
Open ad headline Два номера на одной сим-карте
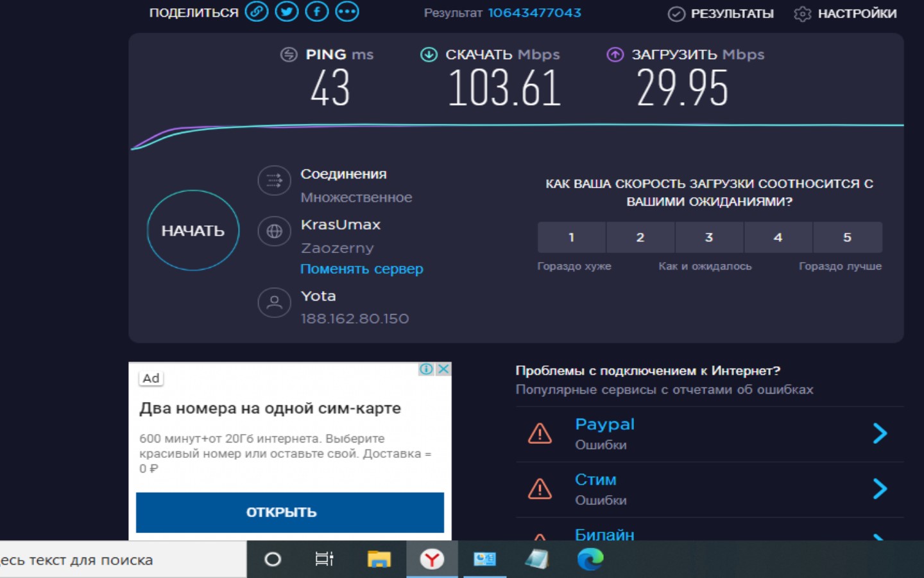(270, 408)
